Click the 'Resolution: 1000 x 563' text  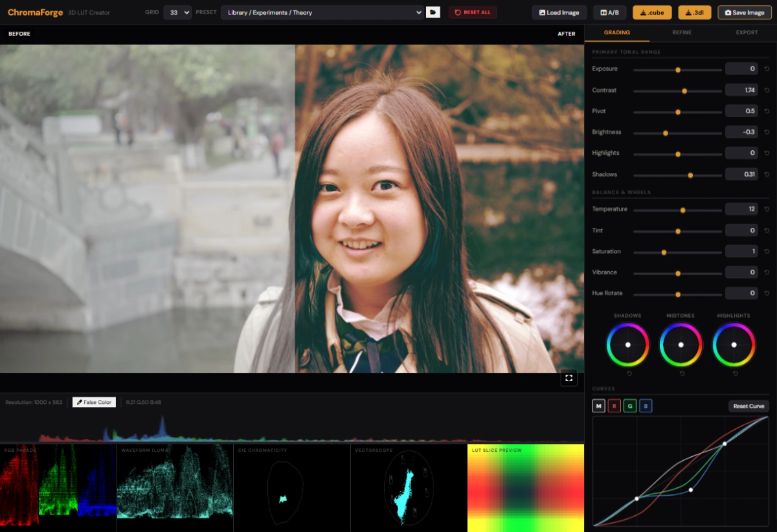coord(34,403)
